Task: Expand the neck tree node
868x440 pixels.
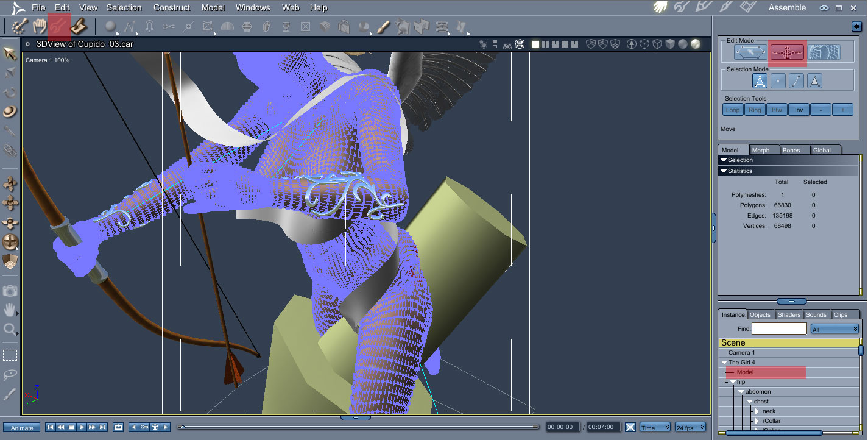Action: coord(757,411)
